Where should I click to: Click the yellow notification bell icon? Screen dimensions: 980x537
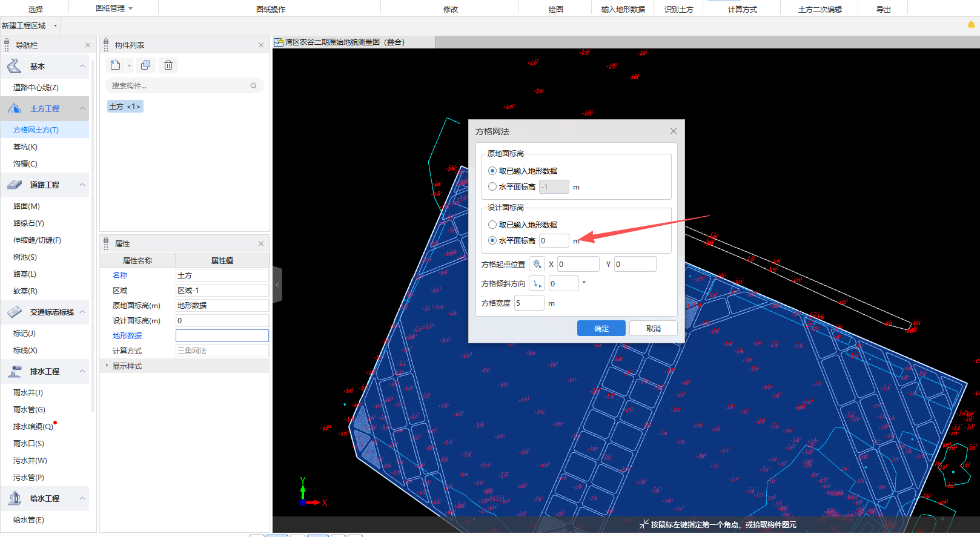pyautogui.click(x=971, y=25)
